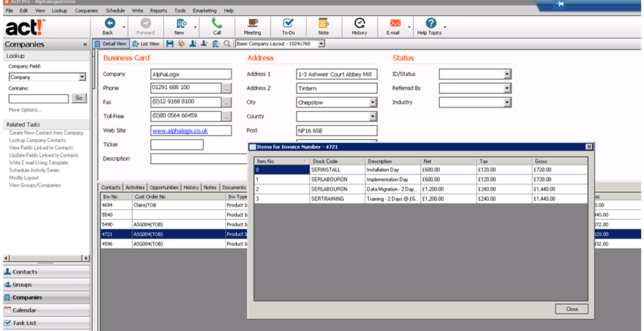The height and width of the screenshot is (331, 644).
Task: Click the add contact person icon with green badge
Action: 193,43
